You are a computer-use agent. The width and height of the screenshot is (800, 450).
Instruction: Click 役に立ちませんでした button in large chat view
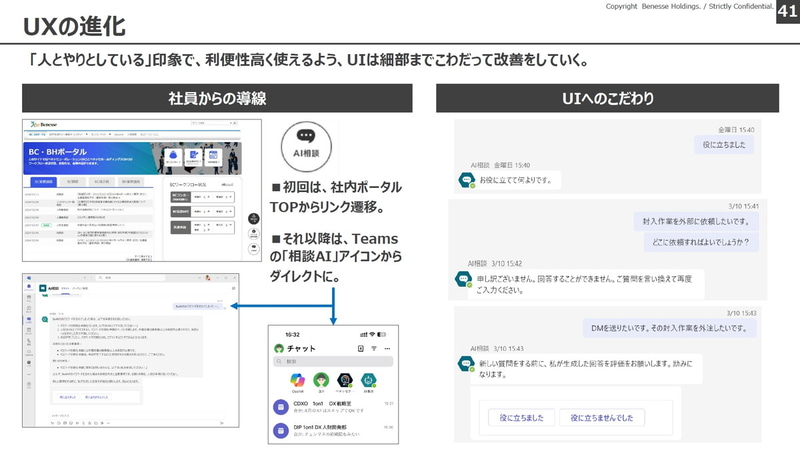[602, 417]
